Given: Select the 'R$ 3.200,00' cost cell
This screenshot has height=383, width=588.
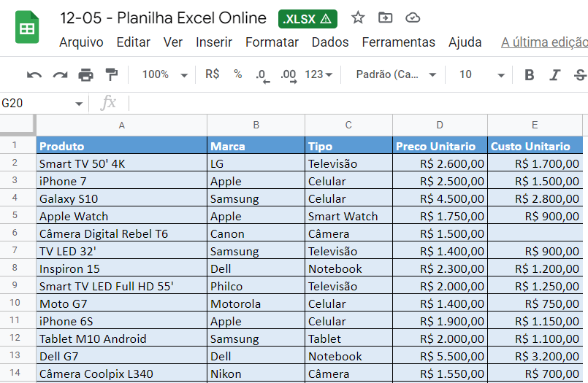Looking at the screenshot, I should [x=535, y=356].
